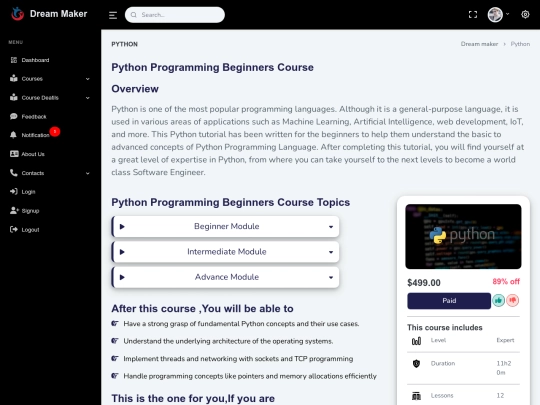Open the user profile avatar

pyautogui.click(x=495, y=15)
